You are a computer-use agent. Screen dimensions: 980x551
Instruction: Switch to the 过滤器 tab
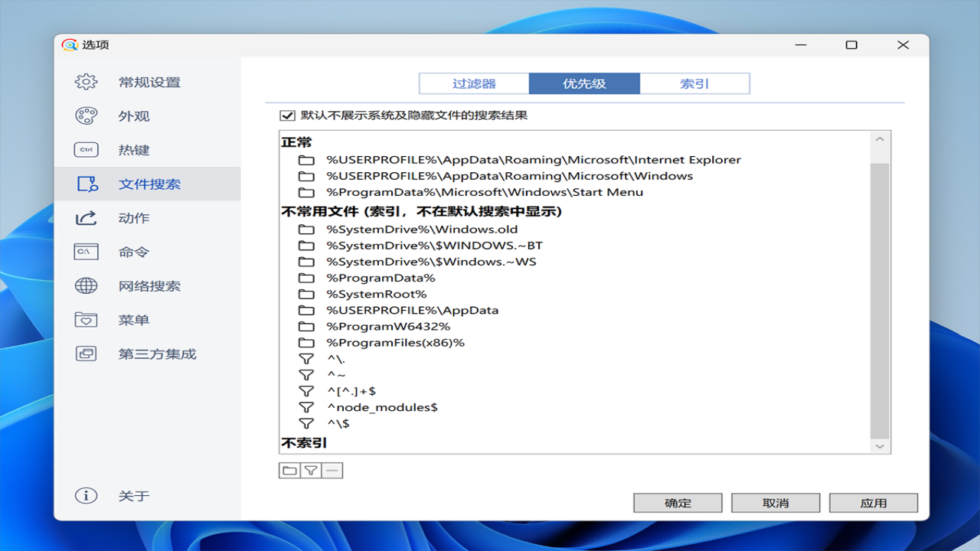tap(474, 83)
